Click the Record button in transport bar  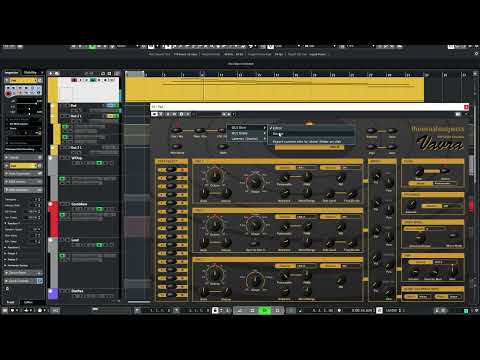tap(277, 310)
